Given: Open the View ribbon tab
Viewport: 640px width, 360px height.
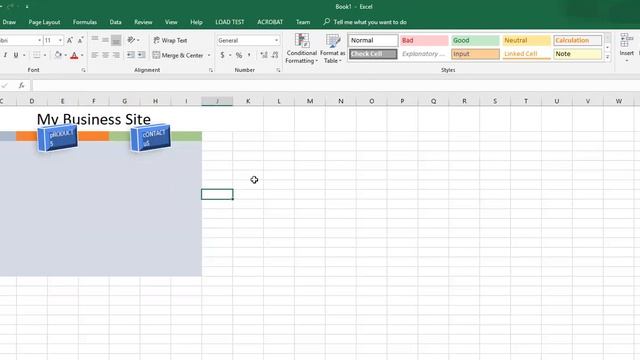Looking at the screenshot, I should (x=171, y=22).
